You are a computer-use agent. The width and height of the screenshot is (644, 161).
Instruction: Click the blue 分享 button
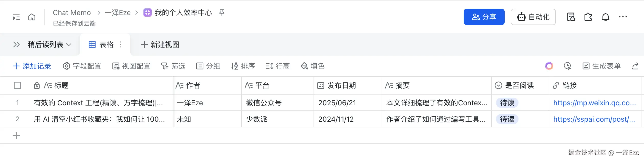click(484, 17)
